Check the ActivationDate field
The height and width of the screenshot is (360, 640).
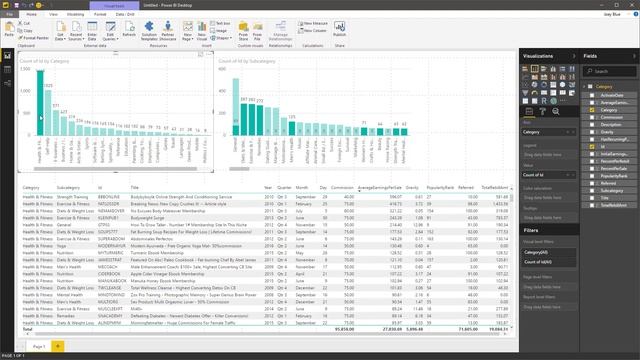click(592, 95)
